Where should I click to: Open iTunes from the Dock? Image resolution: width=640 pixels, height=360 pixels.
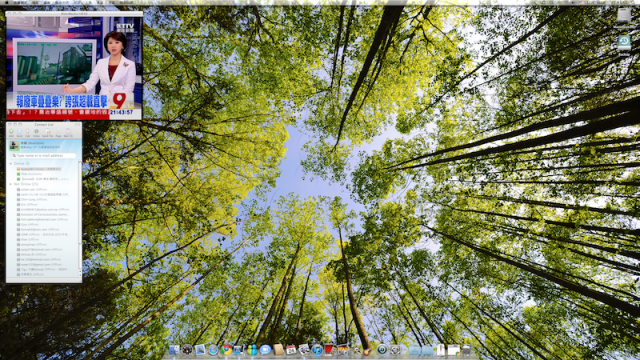(x=317, y=350)
